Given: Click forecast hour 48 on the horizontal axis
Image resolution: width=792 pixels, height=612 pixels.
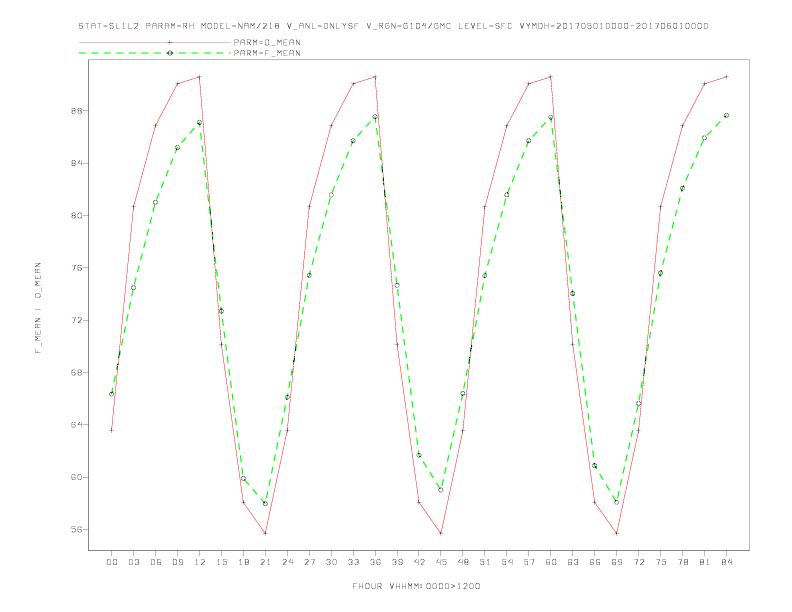Looking at the screenshot, I should [x=463, y=562].
